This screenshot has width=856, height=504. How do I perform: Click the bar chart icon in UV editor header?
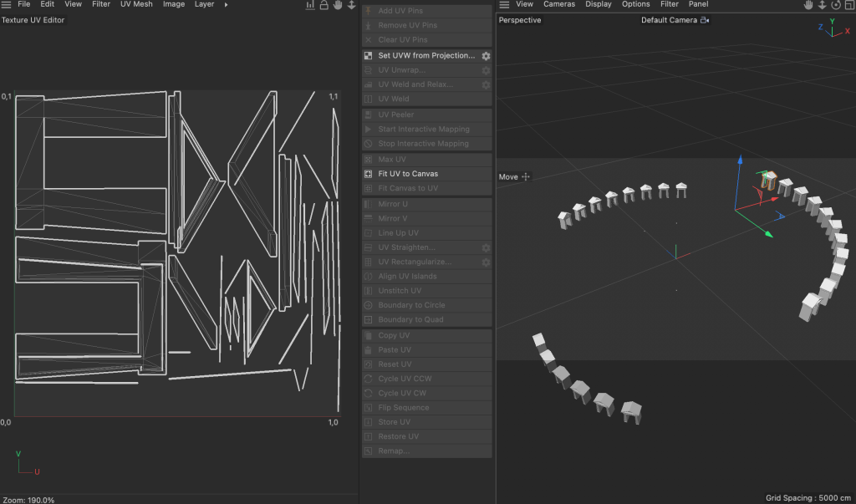[x=310, y=5]
